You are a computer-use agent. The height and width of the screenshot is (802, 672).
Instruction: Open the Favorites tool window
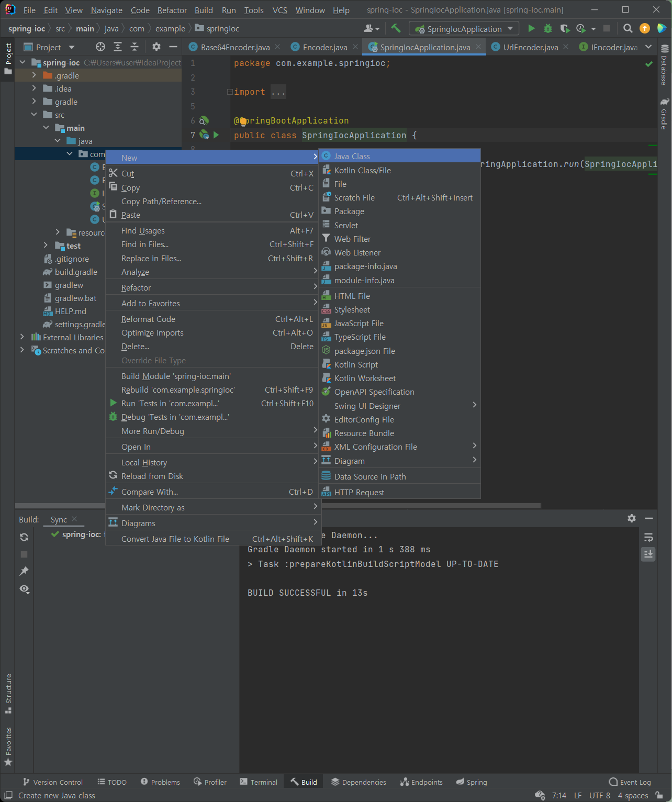click(x=8, y=747)
